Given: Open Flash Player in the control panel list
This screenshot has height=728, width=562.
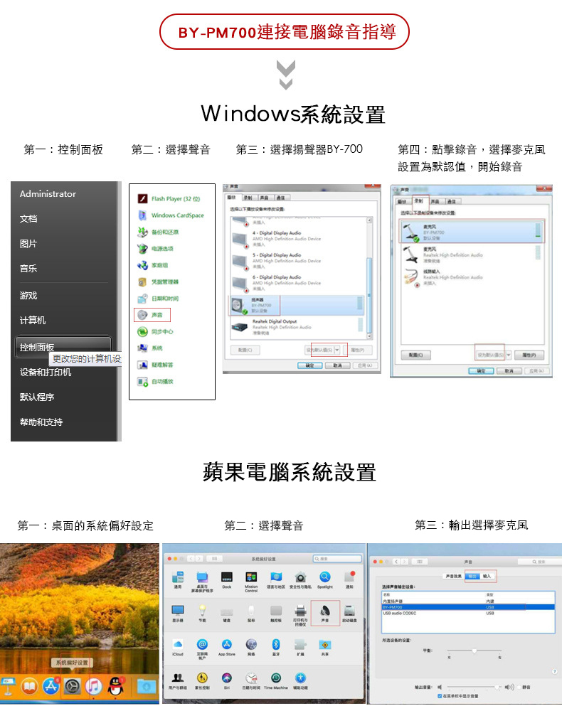Looking at the screenshot, I should 169,199.
